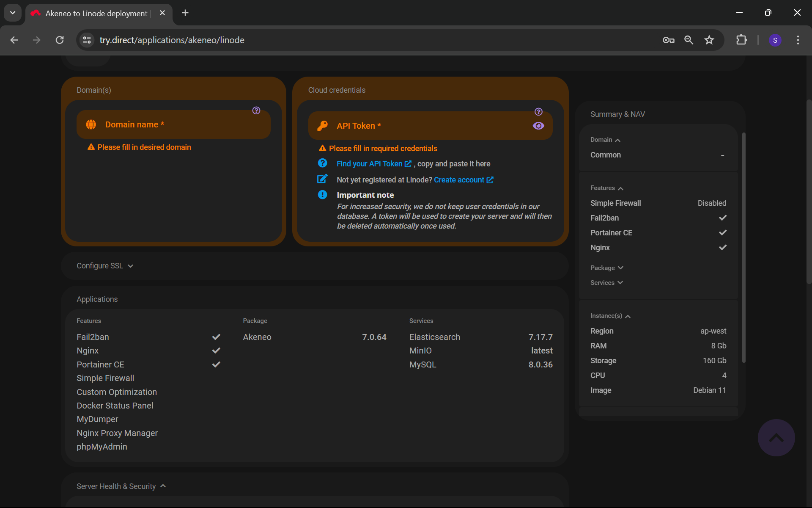Bookmark this page with the star icon
The image size is (812, 508).
click(709, 40)
